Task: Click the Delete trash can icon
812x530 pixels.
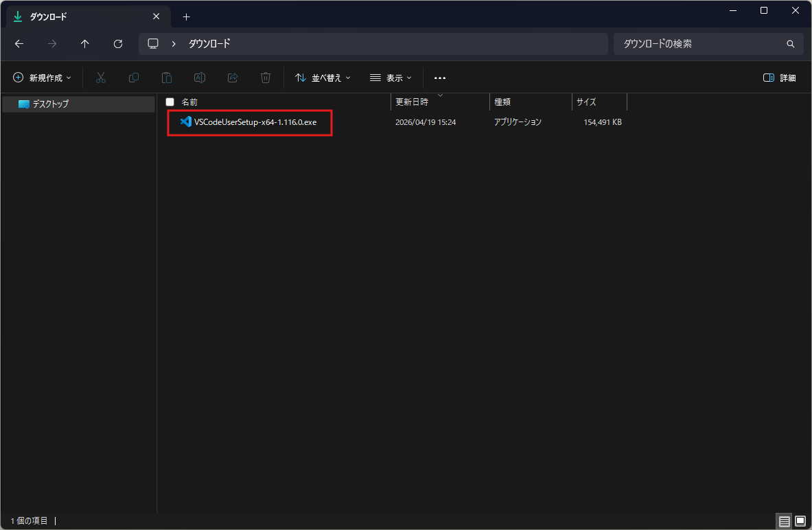Action: pos(266,78)
